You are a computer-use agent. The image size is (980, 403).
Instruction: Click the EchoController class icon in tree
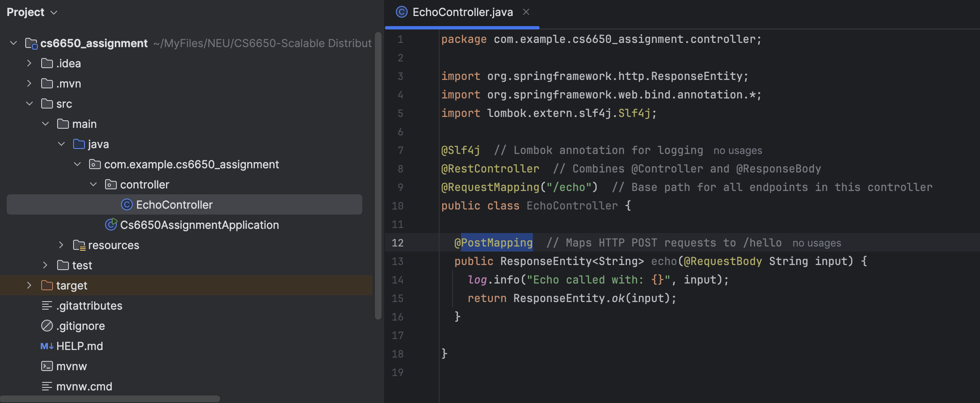coord(126,205)
